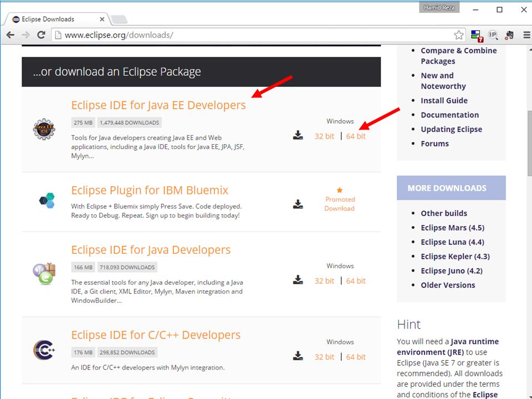Click download icon for IBM Bluemix plugin
Image resolution: width=532 pixels, height=399 pixels.
(x=298, y=204)
